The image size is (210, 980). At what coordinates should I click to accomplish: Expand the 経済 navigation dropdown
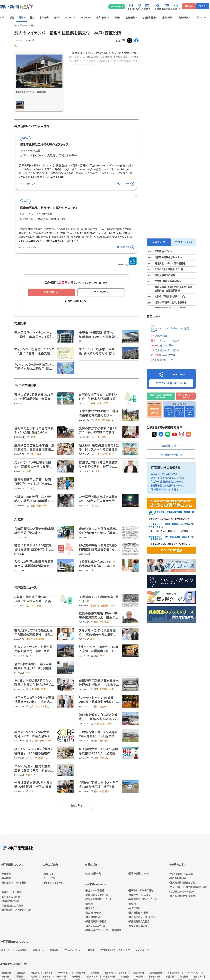tap(57, 17)
